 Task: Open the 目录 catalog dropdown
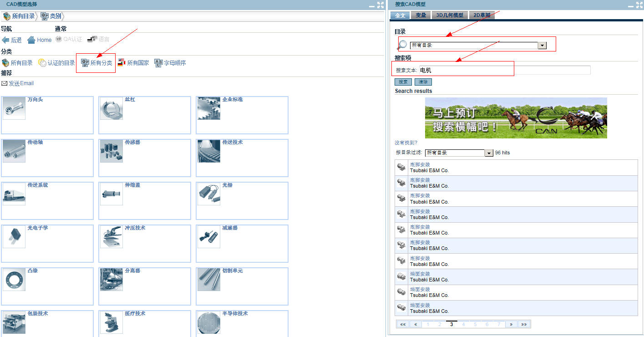(x=542, y=46)
